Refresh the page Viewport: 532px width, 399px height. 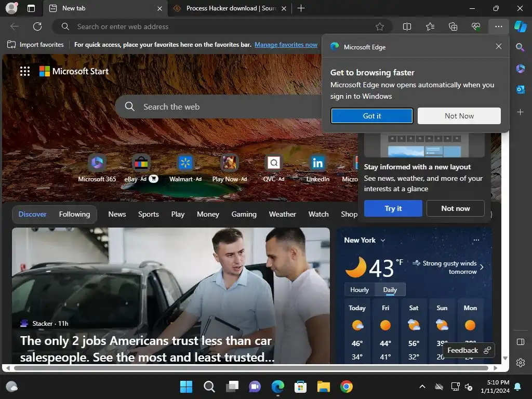point(37,26)
